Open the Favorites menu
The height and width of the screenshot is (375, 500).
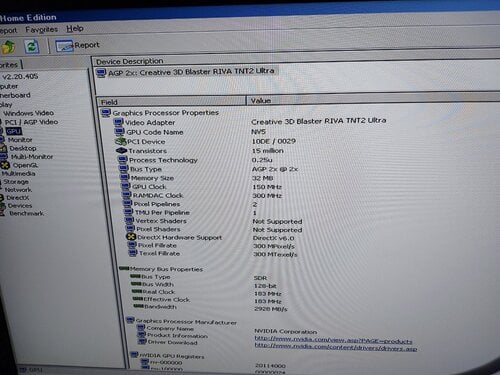[x=41, y=30]
